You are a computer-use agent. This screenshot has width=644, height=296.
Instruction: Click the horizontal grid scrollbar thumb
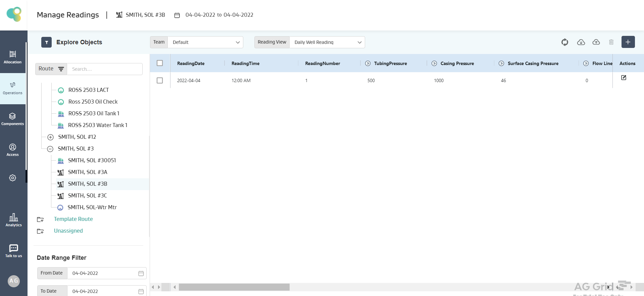click(x=234, y=287)
